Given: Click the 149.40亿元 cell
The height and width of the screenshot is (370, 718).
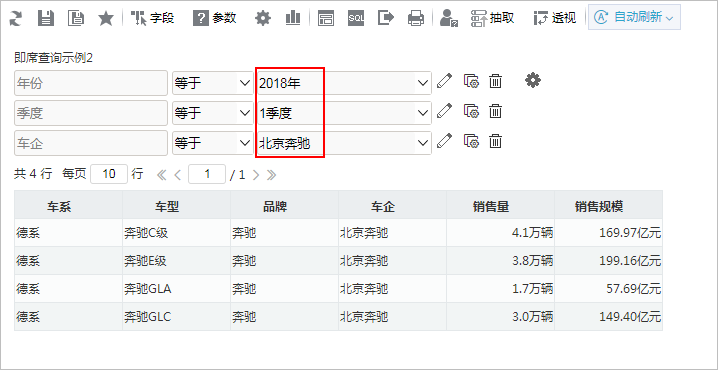Looking at the screenshot, I should tap(609, 317).
